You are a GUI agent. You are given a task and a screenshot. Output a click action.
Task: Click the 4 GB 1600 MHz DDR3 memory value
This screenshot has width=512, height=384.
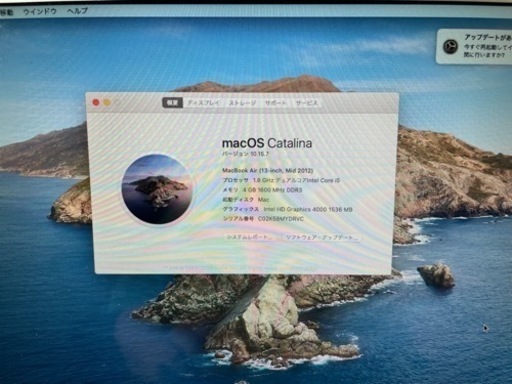[x=272, y=190]
